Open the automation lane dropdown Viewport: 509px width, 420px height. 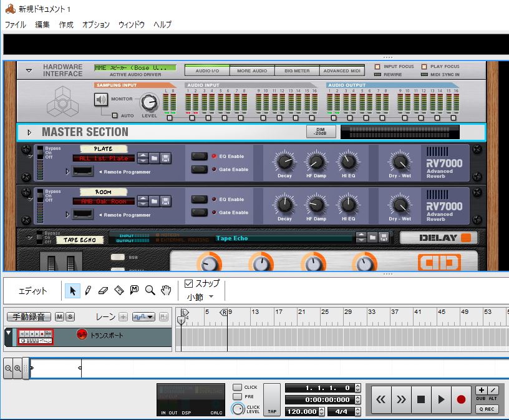click(143, 316)
